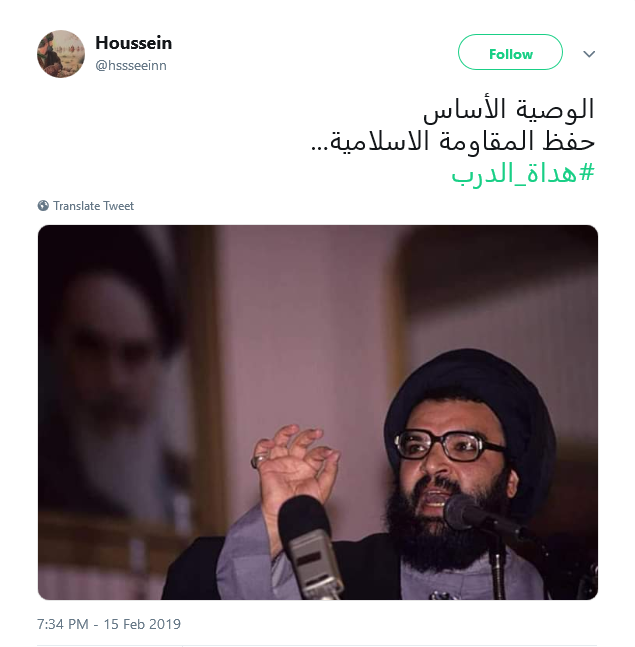Click the 15 Feb 2019 date text
Screen dimensions: 635x647
142,624
